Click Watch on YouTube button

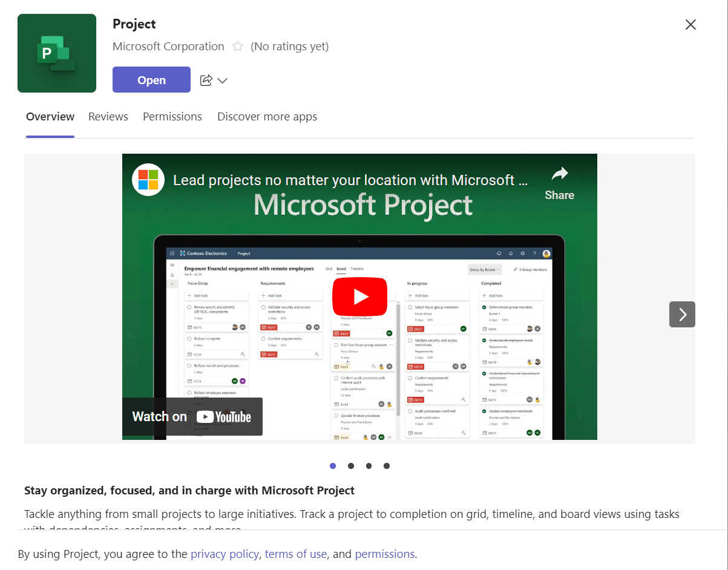pyautogui.click(x=192, y=416)
